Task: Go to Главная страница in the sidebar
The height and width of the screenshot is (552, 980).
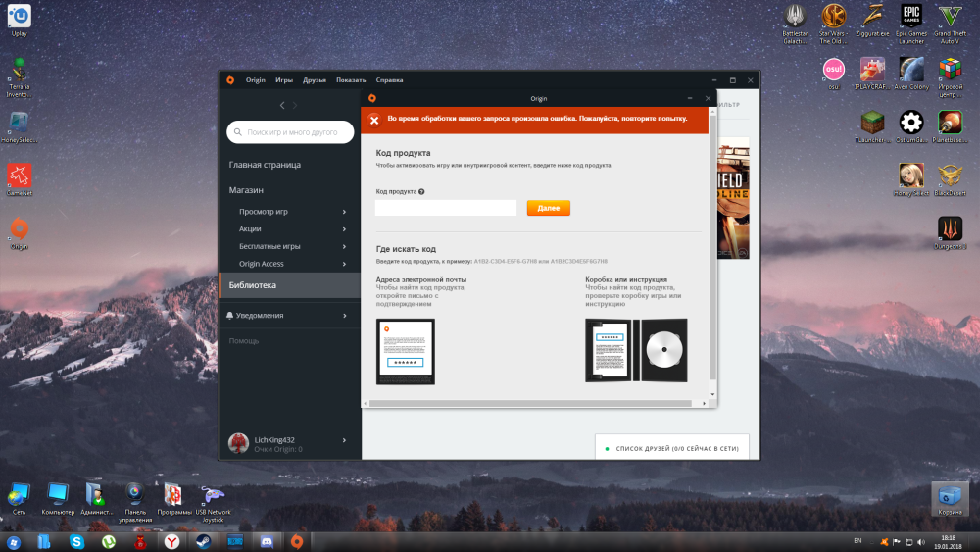Action: click(x=265, y=165)
